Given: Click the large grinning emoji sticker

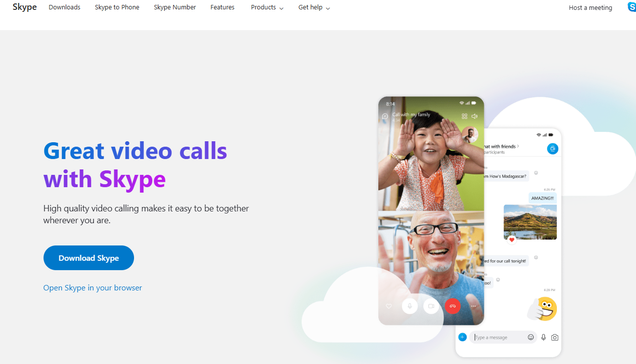Looking at the screenshot, I should click(x=543, y=310).
